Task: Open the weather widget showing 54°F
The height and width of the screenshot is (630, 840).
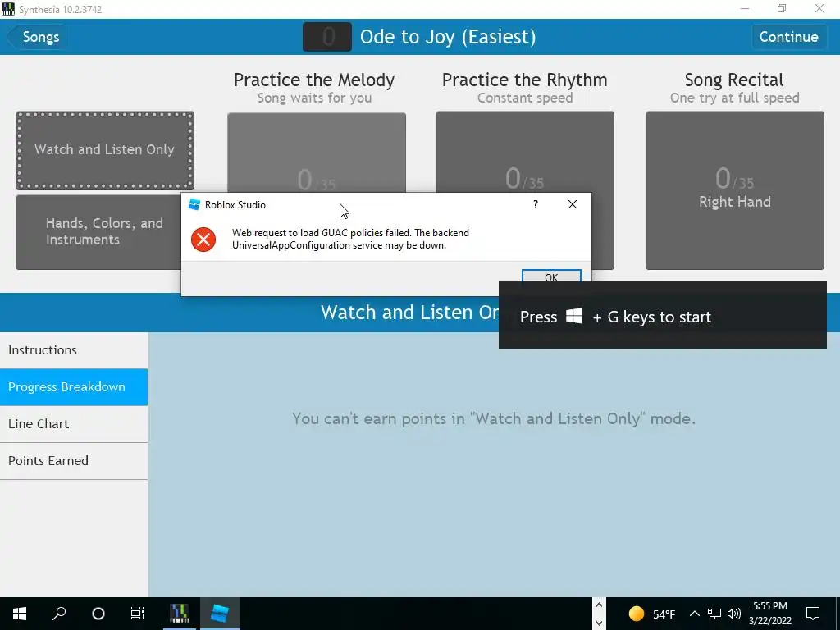Action: (x=651, y=614)
